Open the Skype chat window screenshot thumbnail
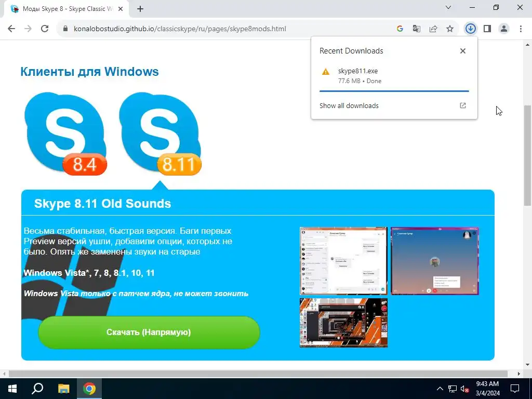 (x=343, y=261)
